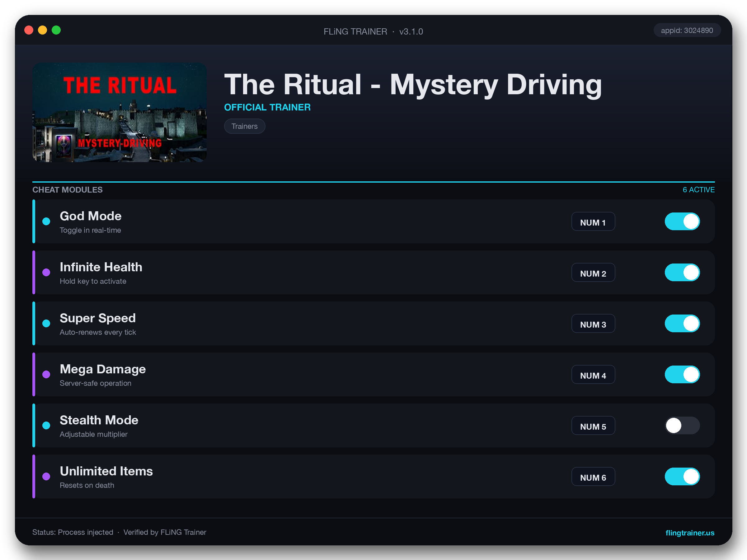The height and width of the screenshot is (560, 747).
Task: Toggle Super Speed off
Action: (682, 323)
